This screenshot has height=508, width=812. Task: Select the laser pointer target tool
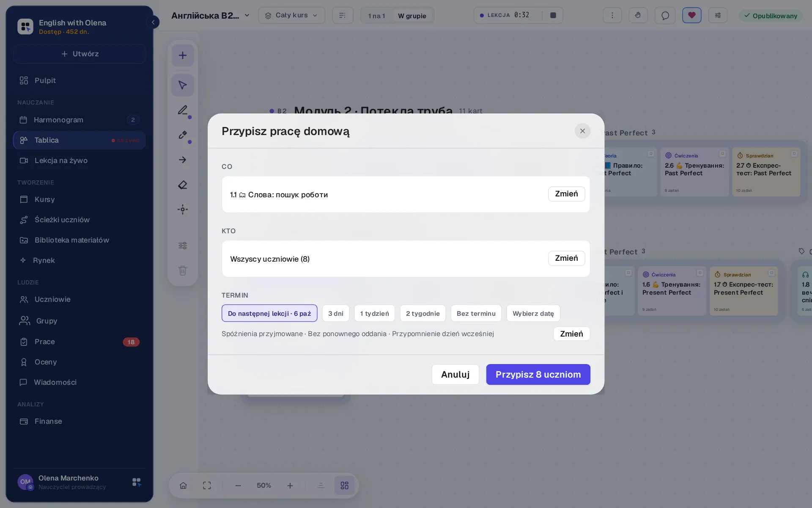pos(183,209)
